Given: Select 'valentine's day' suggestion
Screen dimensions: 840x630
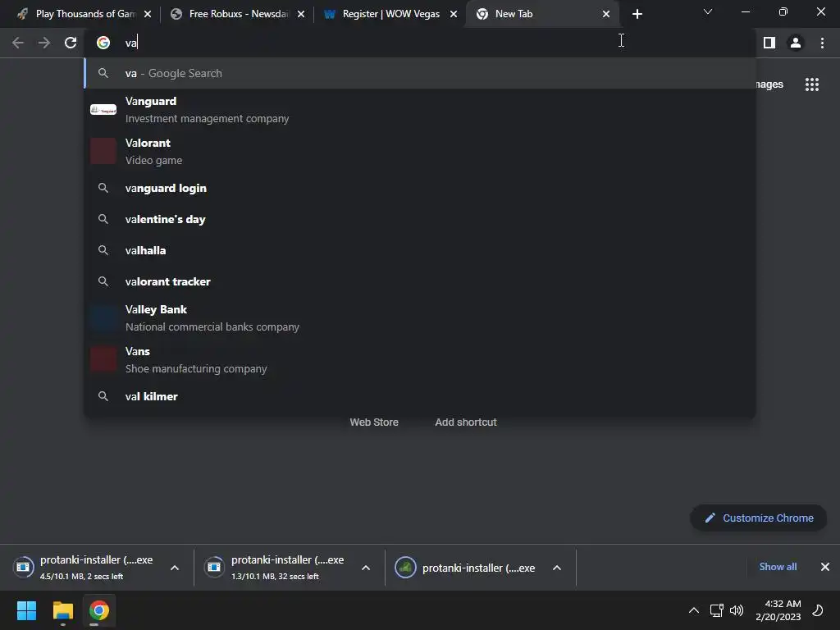Looking at the screenshot, I should 420,219.
